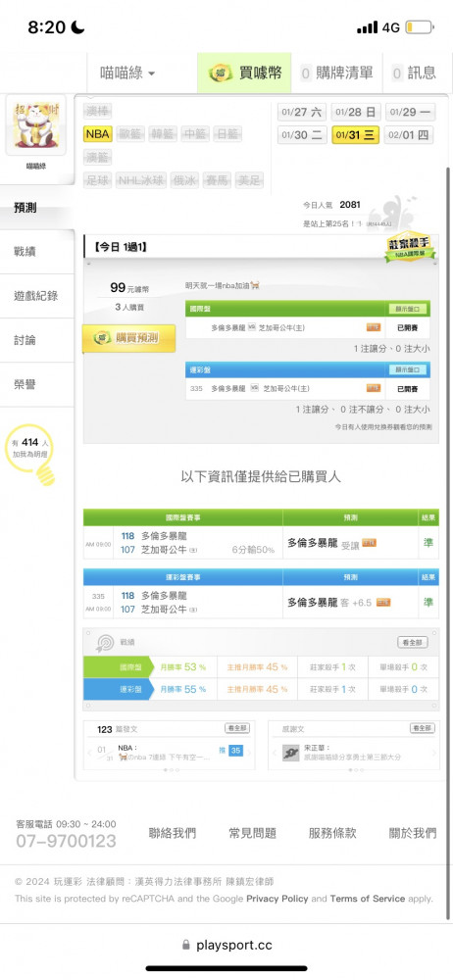The height and width of the screenshot is (980, 453).
Task: Open the 常見問題 footer link
Action: pos(252,833)
